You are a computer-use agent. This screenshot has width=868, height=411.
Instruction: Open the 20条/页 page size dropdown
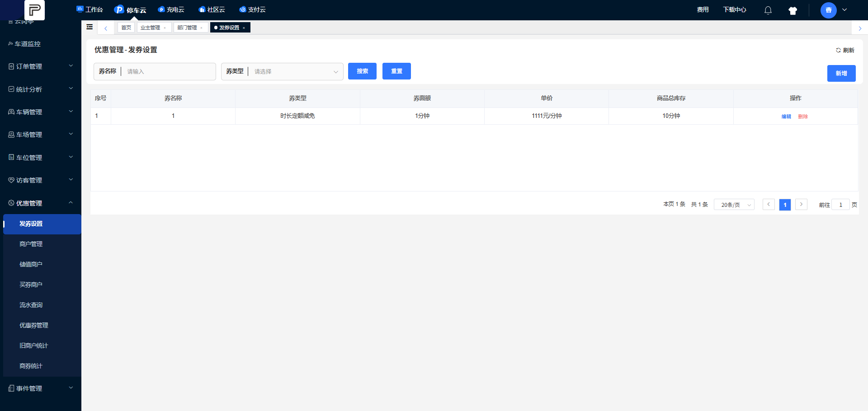click(734, 205)
